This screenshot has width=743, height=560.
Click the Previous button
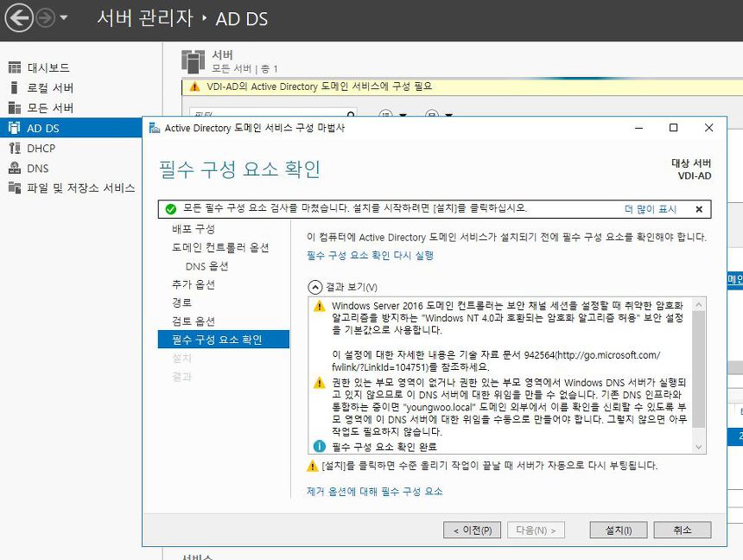[x=472, y=530]
